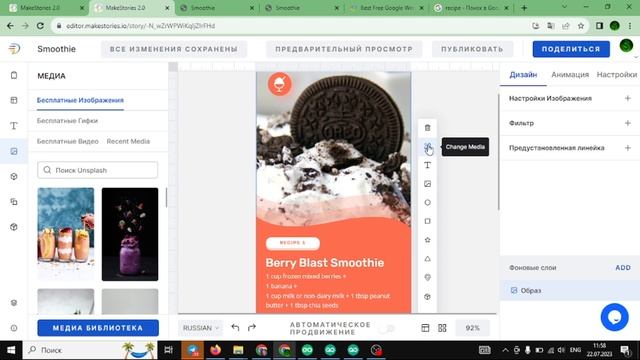
Task: Click the info icon at sidebar bottom
Action: coord(14,328)
